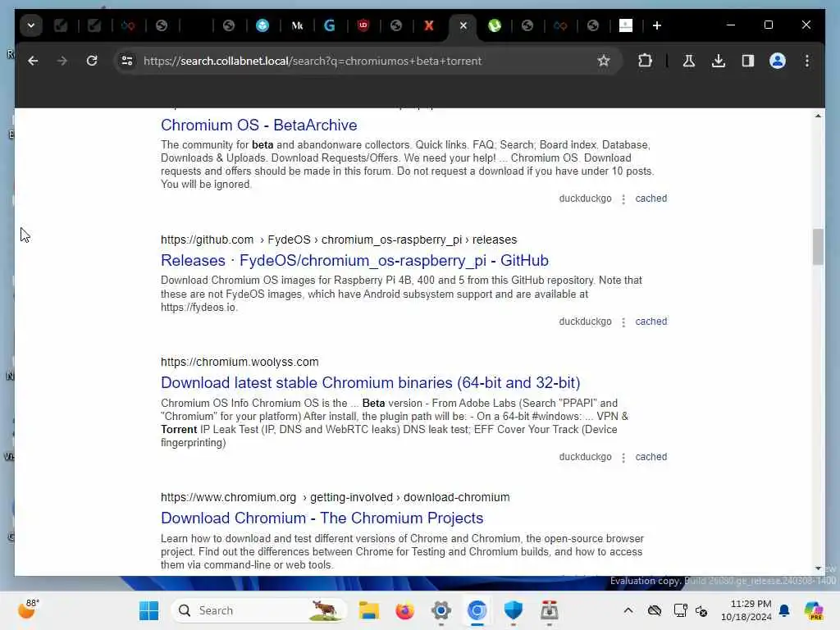Viewport: 840px width, 630px height.
Task: Open a new tab with plus
Action: coord(657,25)
